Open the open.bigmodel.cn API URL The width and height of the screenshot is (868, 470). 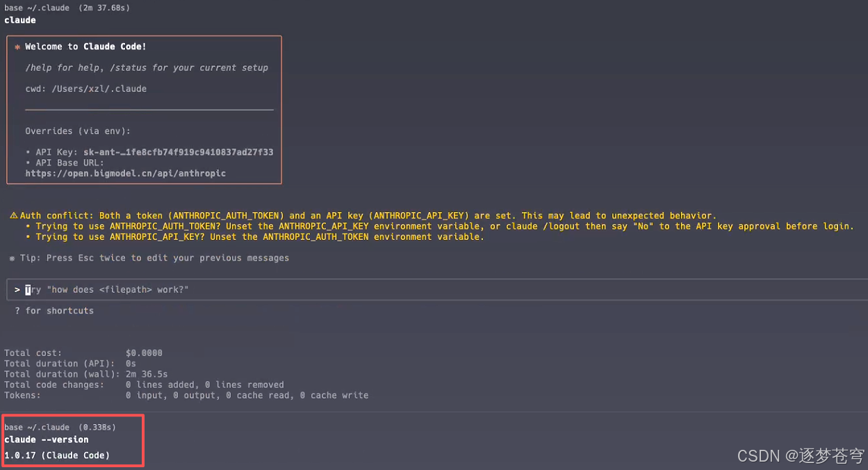point(126,173)
